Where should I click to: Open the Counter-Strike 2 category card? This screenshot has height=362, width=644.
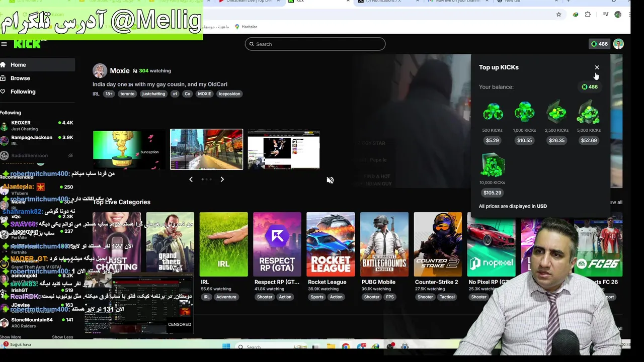[x=438, y=244]
